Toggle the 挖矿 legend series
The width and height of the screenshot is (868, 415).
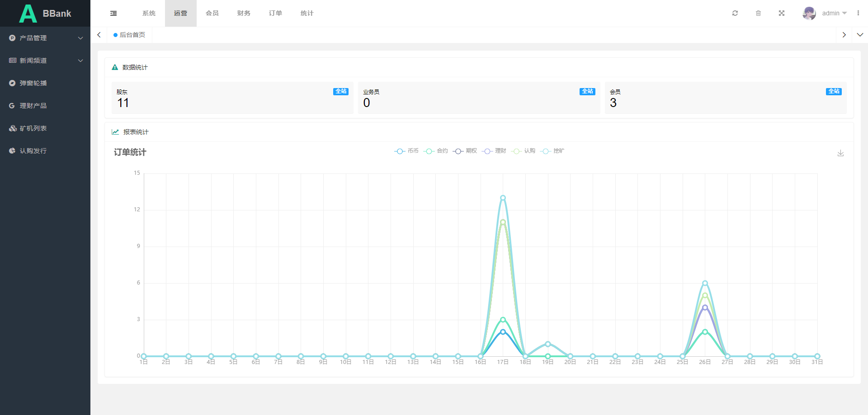click(x=552, y=151)
